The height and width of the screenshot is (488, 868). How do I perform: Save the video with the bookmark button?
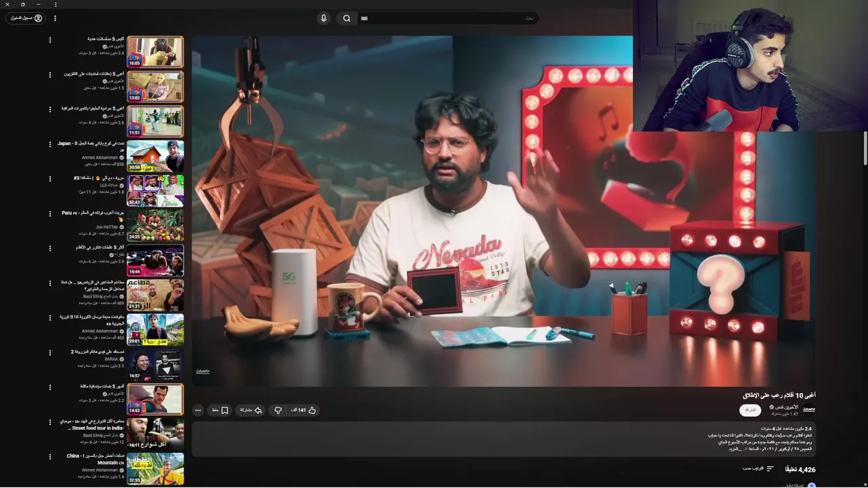[220, 410]
